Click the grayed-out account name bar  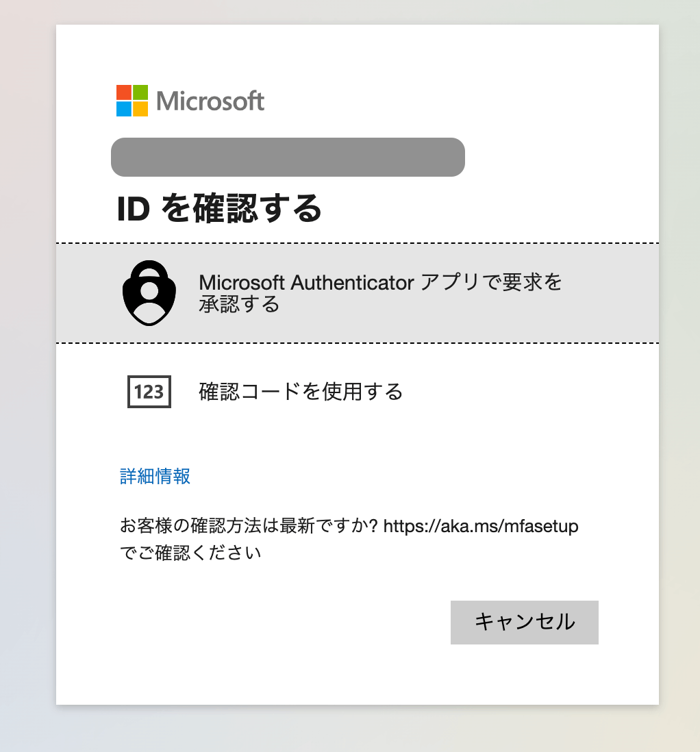click(288, 157)
